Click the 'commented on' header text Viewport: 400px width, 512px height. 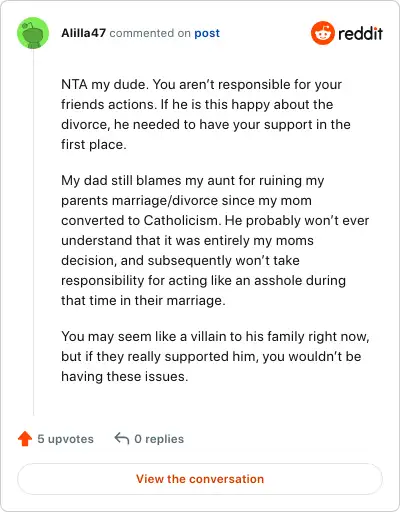pos(150,33)
